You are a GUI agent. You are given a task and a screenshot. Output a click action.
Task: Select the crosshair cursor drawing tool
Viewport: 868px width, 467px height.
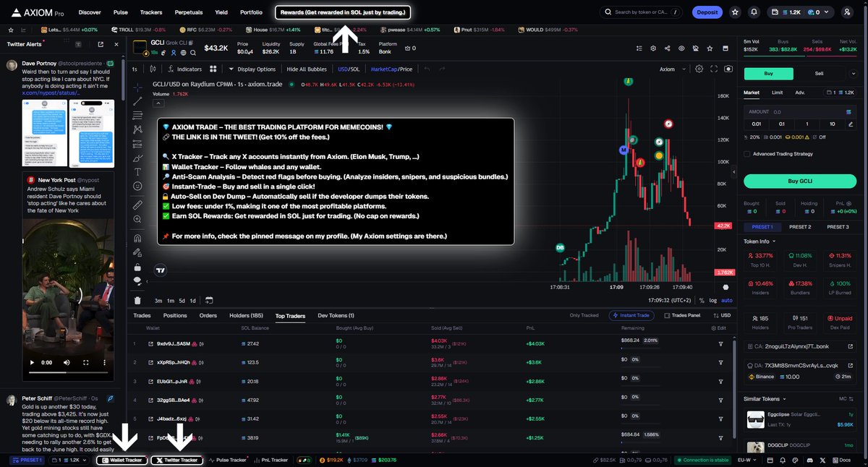[137, 87]
